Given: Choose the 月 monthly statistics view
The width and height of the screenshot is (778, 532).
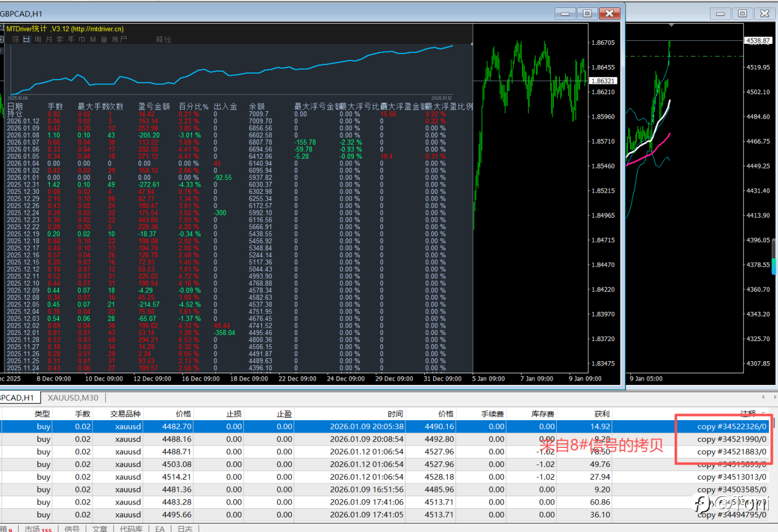Looking at the screenshot, I should (49, 40).
